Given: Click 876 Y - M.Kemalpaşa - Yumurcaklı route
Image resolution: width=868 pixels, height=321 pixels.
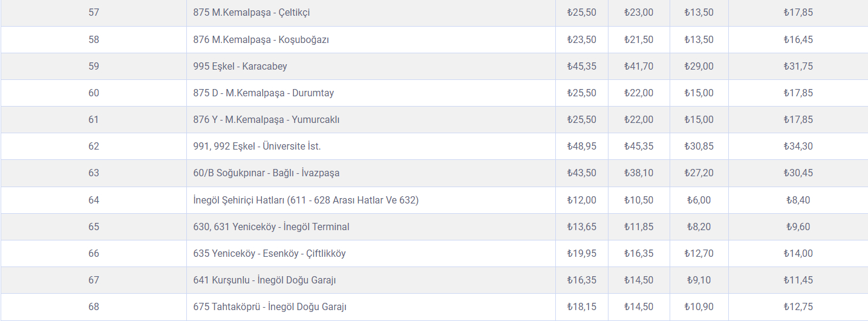Looking at the screenshot, I should coord(266,119).
